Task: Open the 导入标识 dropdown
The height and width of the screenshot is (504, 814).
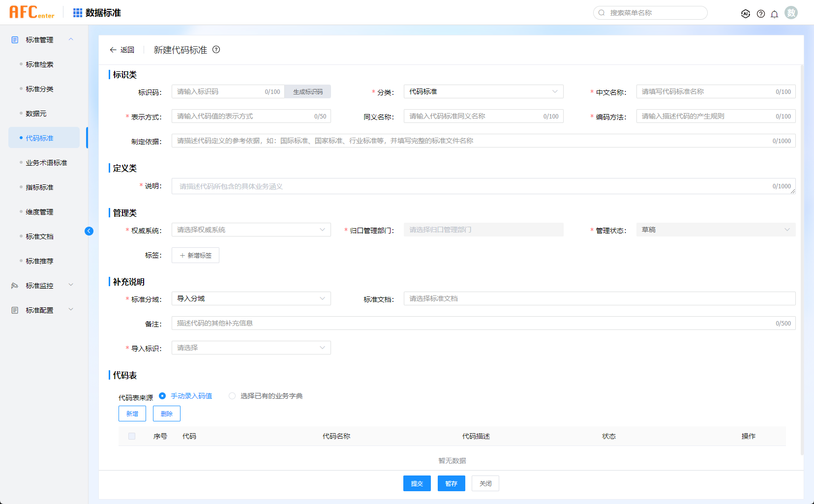Action: tap(251, 348)
